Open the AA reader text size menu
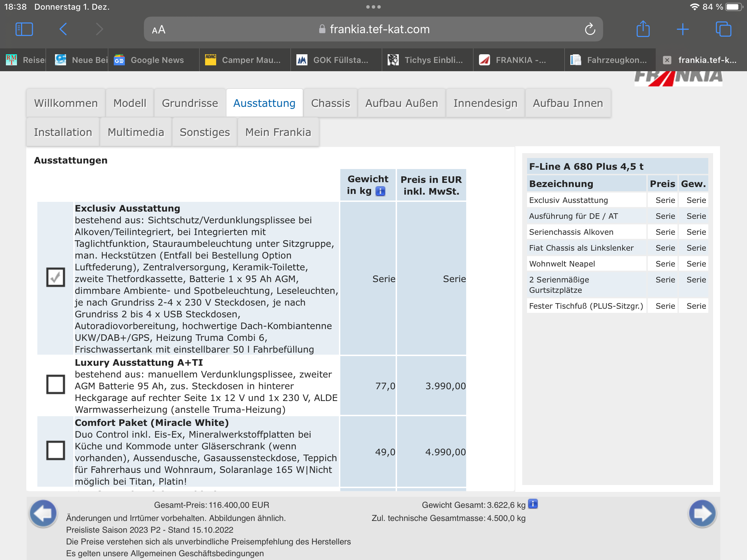The height and width of the screenshot is (560, 747). [x=159, y=30]
